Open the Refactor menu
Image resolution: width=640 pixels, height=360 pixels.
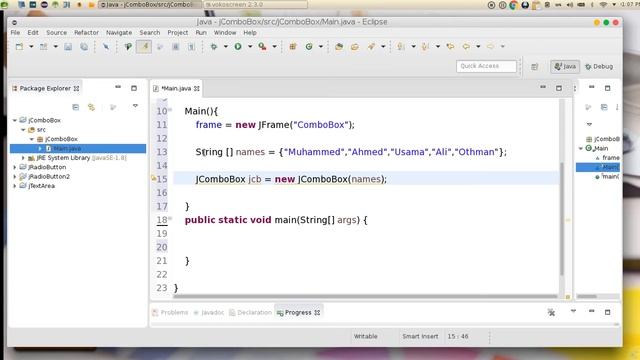click(x=87, y=32)
